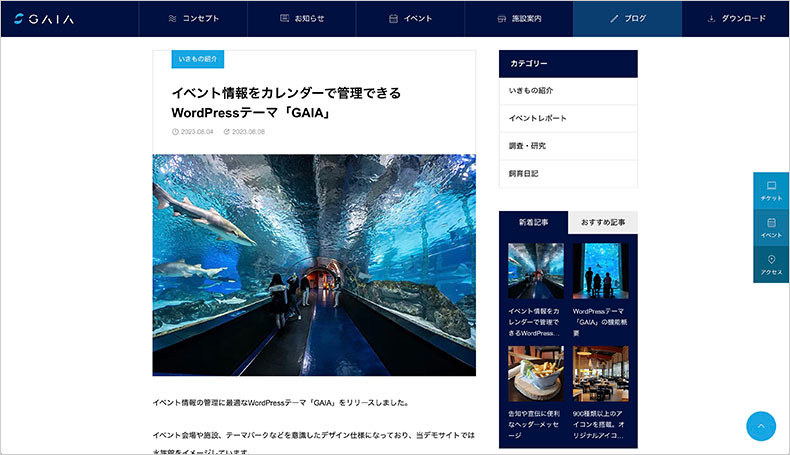790x455 pixels.
Task: Open sidebar article 告知や宣伝に便利なヘッダーメッセージ
Action: tap(534, 424)
